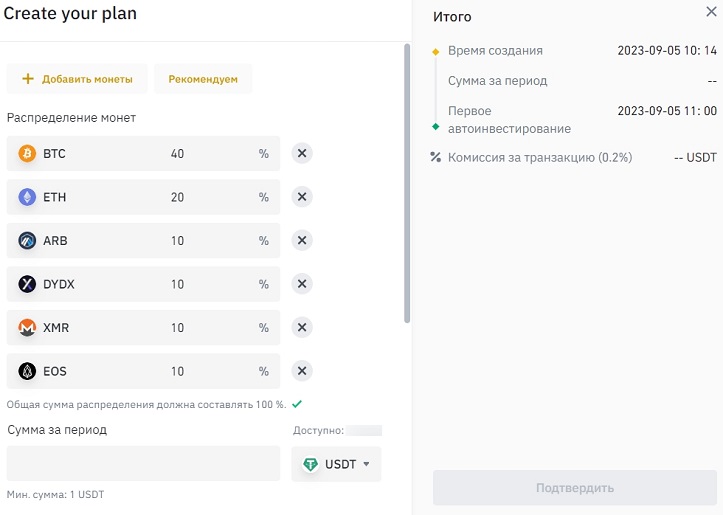This screenshot has height=515, width=723.
Task: Remove ARB from the plan
Action: 302,241
